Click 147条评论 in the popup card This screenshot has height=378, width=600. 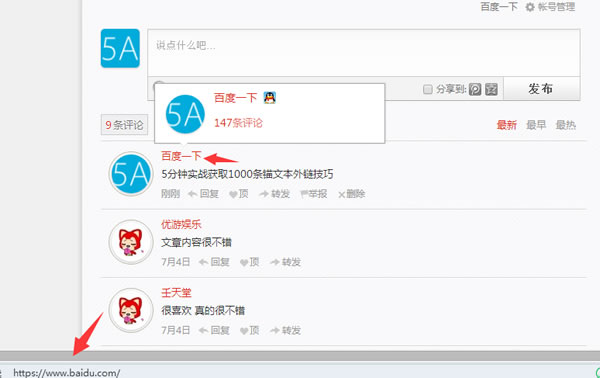point(238,123)
